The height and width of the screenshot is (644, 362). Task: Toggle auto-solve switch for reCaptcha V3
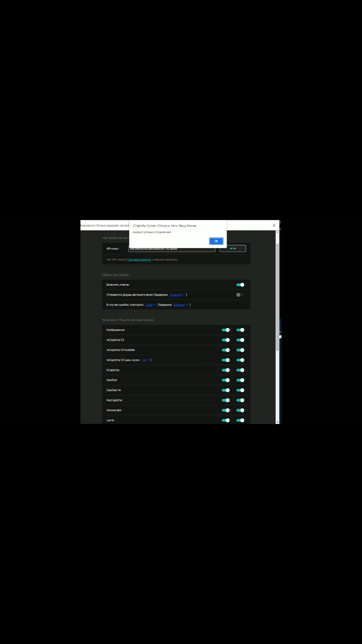click(x=240, y=360)
